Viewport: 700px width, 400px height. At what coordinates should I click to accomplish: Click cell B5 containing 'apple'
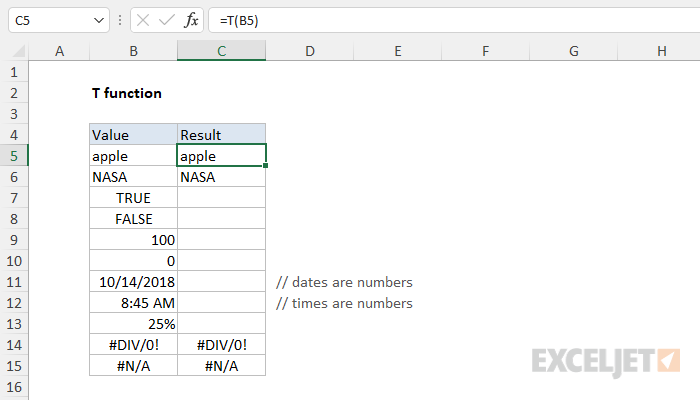[x=133, y=156]
